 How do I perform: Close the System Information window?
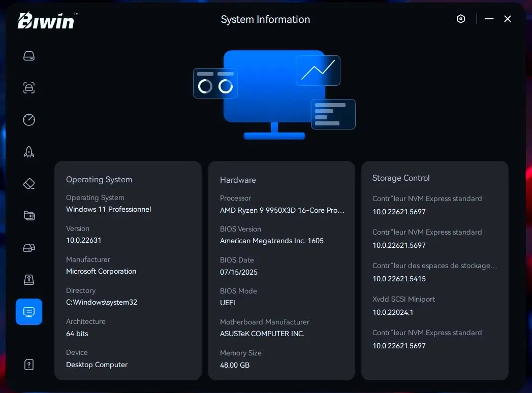point(508,19)
